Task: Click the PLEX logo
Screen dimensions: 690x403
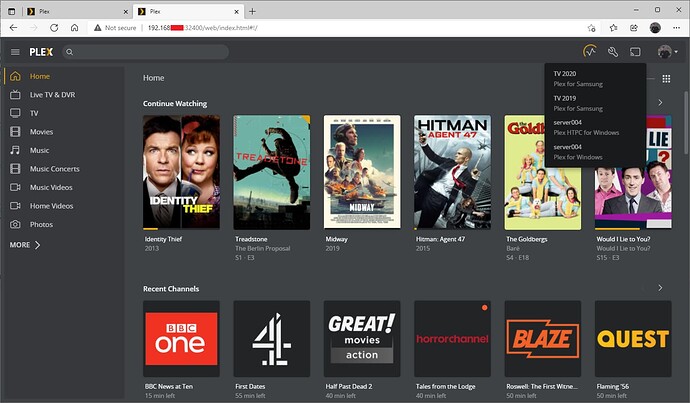Action: click(x=41, y=52)
